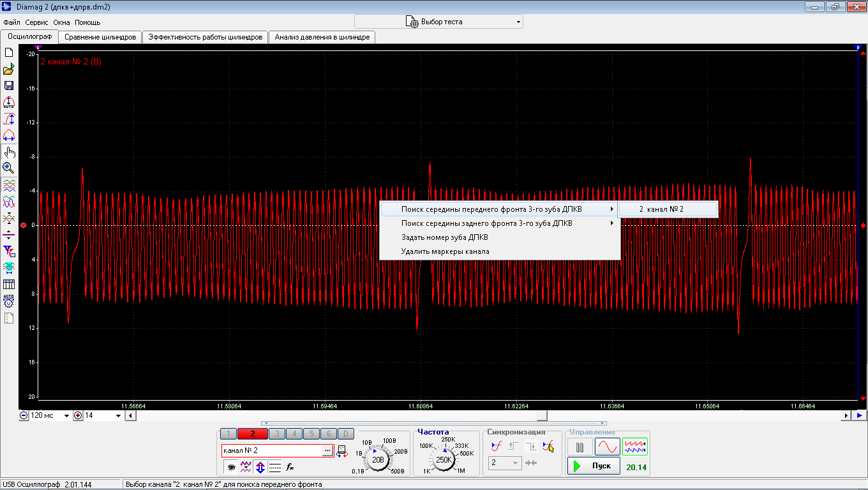
Task: Select the horizontal measurement arc tool
Action: pyautogui.click(x=9, y=135)
